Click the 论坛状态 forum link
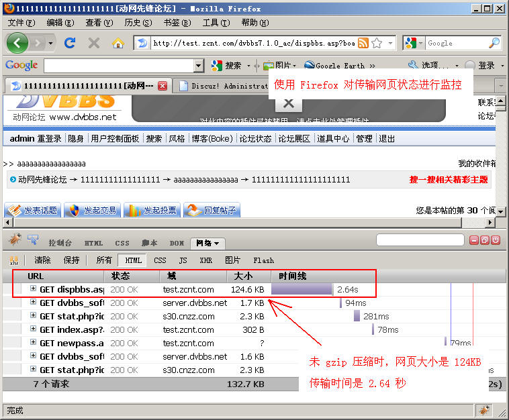The image size is (509, 420). click(x=255, y=139)
